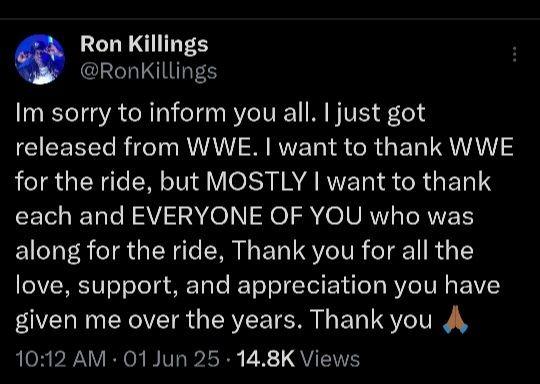The image size is (540, 384).
Task: Click "released from WWE" in the post
Action: [x=132, y=147]
